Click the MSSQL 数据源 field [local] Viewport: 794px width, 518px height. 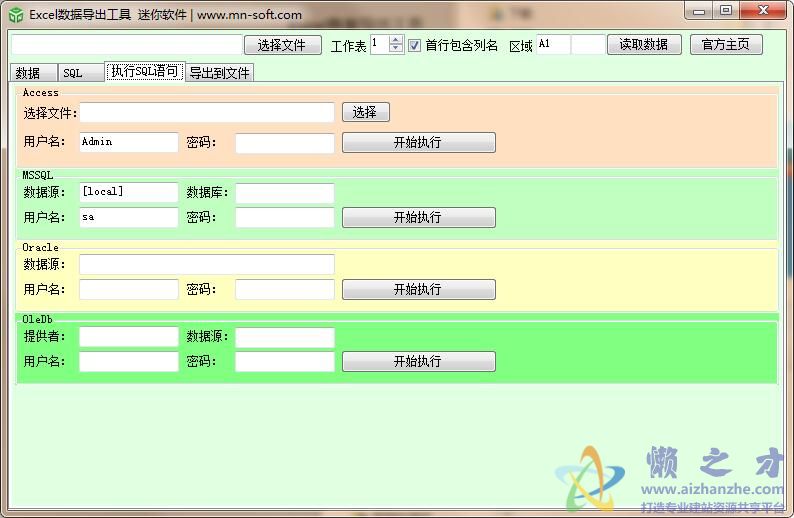(129, 192)
